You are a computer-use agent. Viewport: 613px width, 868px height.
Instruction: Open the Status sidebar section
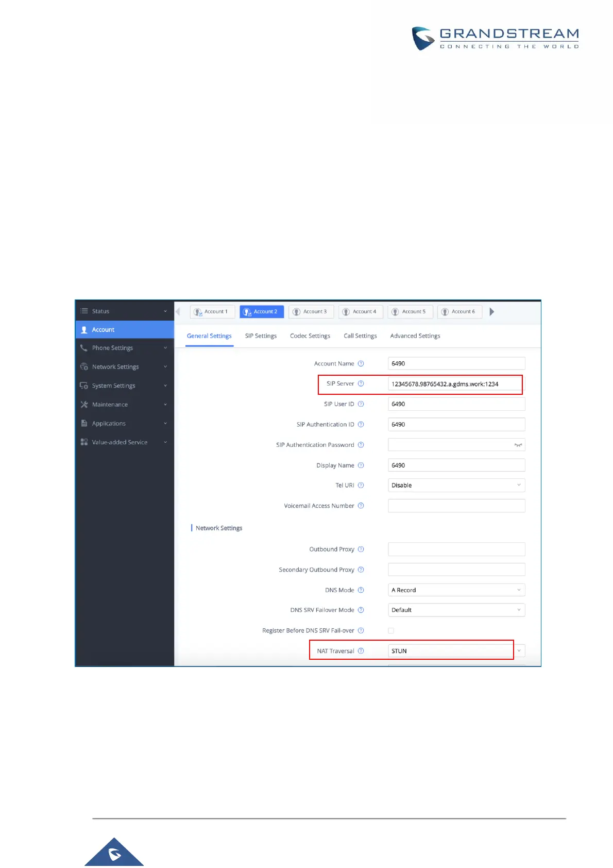(125, 311)
